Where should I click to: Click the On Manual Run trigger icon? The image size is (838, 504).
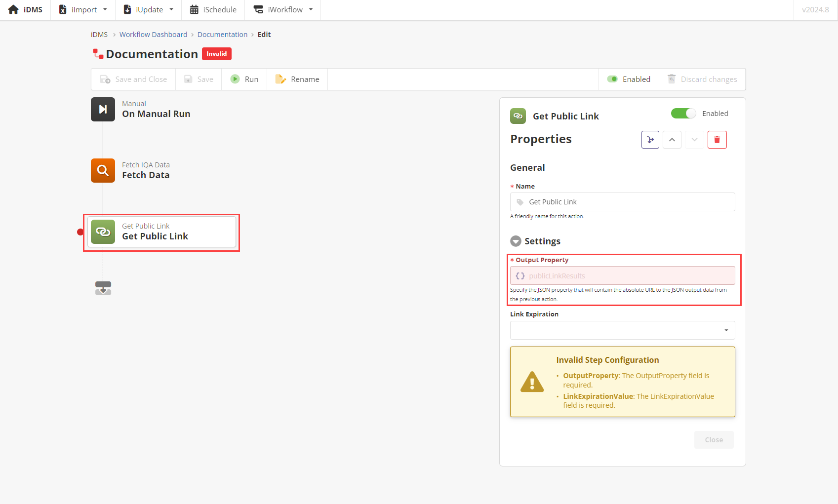click(103, 109)
